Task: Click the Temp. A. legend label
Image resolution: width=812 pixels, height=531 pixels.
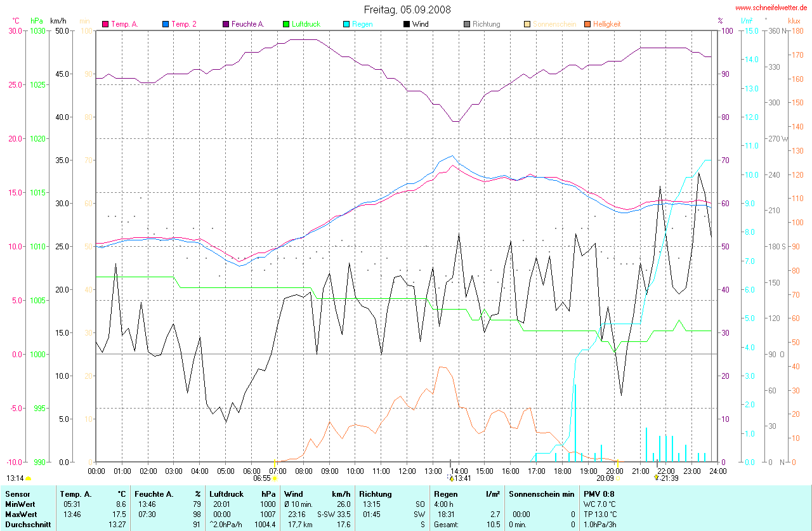Action: pyautogui.click(x=124, y=24)
